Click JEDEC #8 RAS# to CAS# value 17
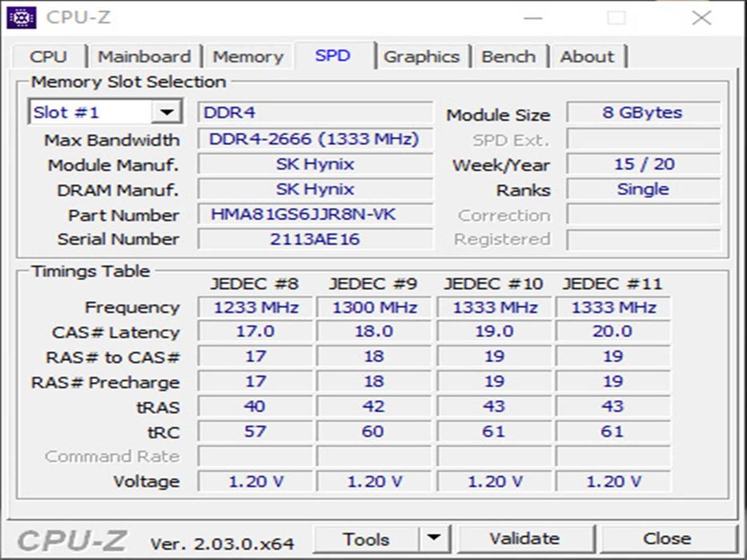 255,357
